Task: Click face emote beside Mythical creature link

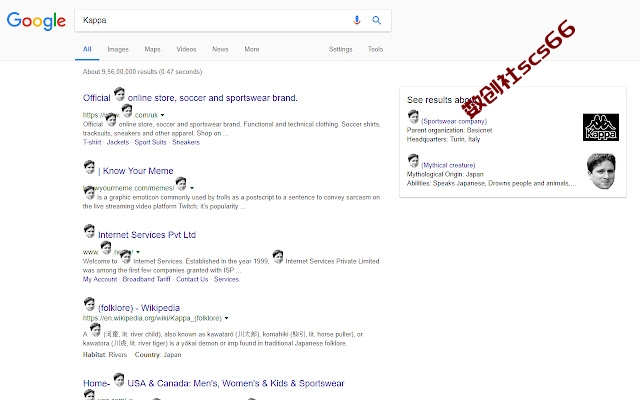Action: coord(413,161)
